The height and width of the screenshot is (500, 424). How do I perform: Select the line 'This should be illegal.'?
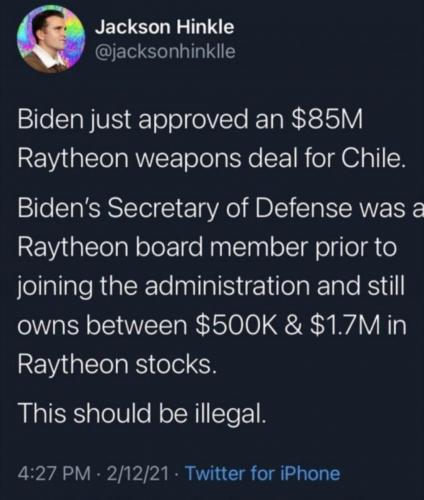point(142,412)
